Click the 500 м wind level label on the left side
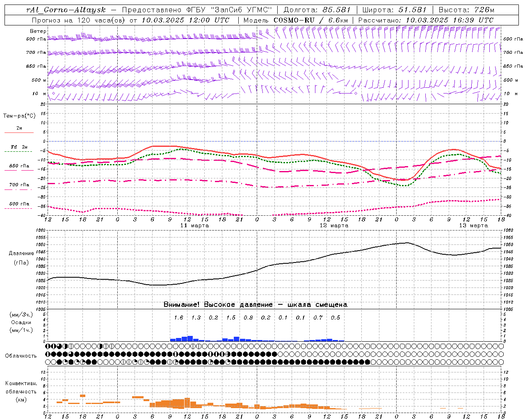Image resolution: width=525 pixels, height=420 pixels. click(x=39, y=80)
